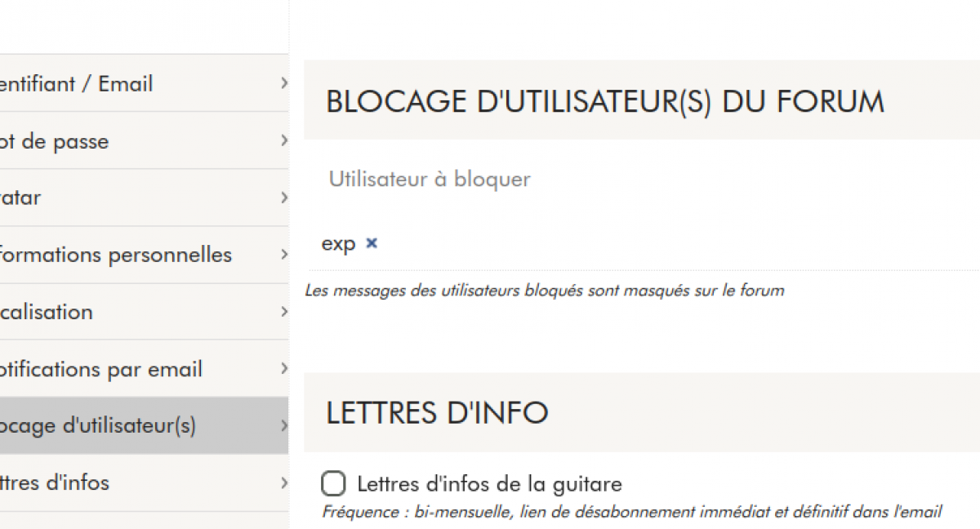Enable the Lettres d'infos de la guitare checkbox

(x=333, y=484)
